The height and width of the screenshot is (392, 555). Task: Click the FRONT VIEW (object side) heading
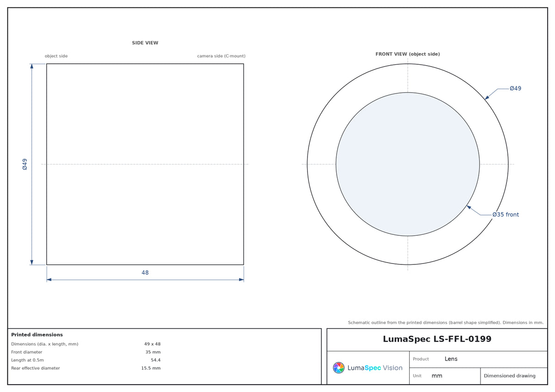pos(407,54)
